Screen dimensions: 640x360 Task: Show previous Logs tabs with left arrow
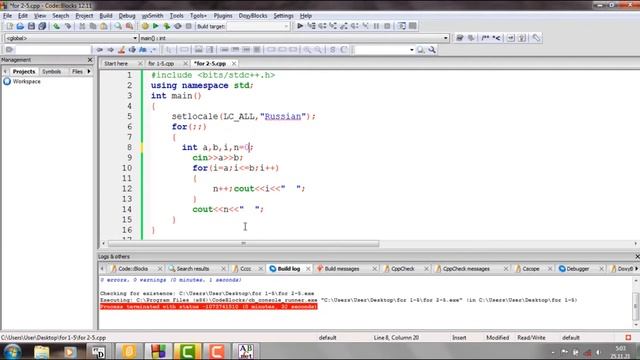102,269
